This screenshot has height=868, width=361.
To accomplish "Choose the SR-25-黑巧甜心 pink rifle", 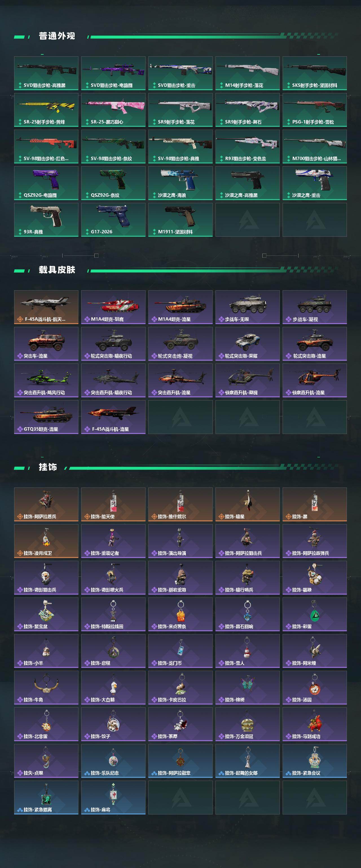I will (x=113, y=110).
